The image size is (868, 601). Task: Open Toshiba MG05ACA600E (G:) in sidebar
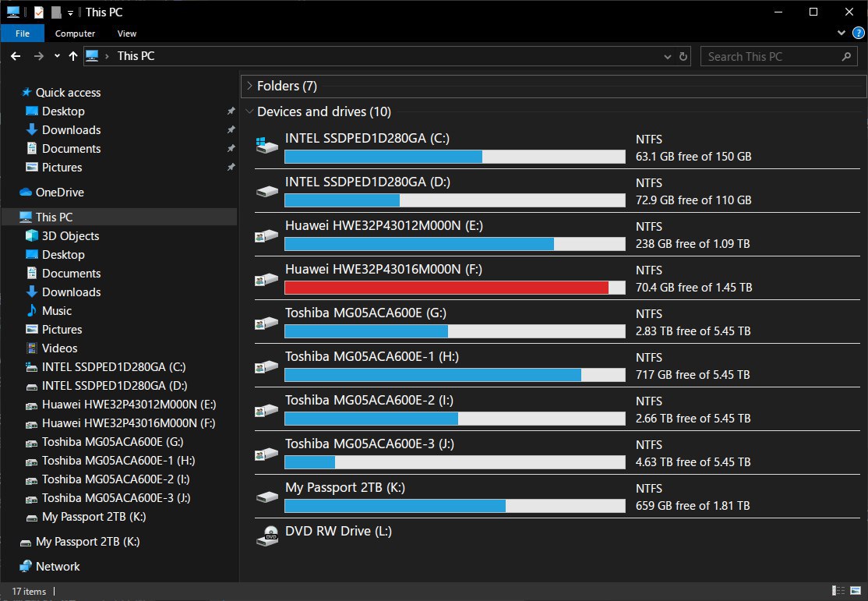click(112, 442)
